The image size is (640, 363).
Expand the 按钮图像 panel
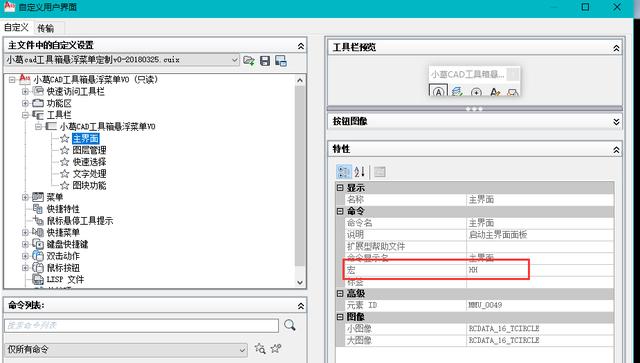[x=616, y=122]
